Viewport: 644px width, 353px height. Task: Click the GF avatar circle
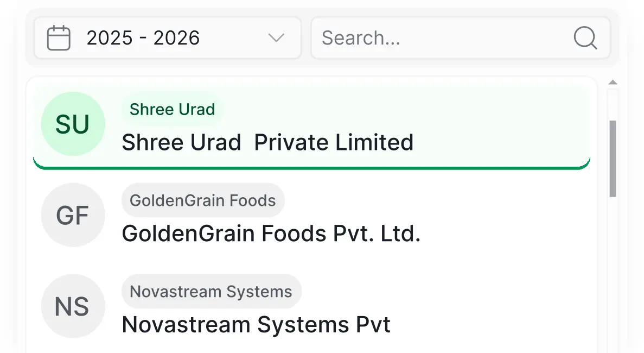[73, 215]
